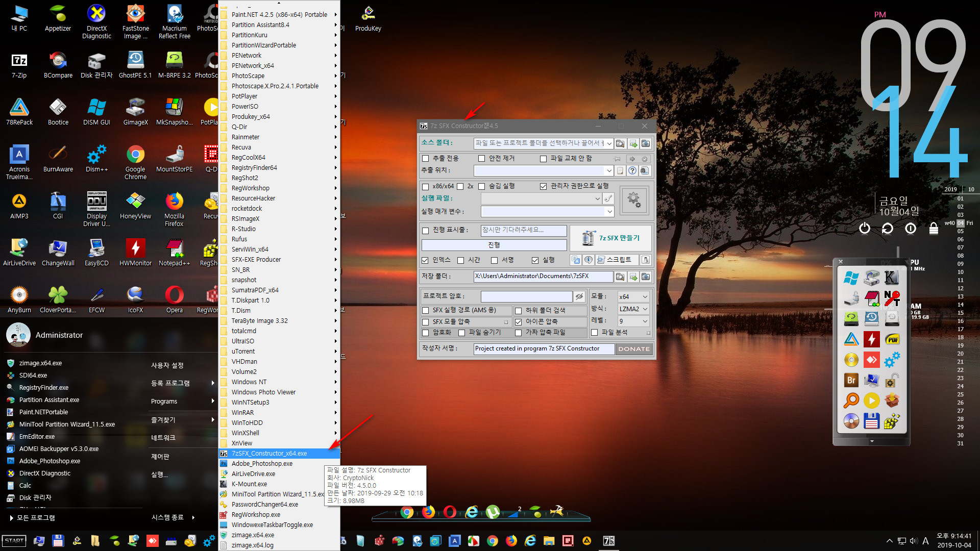
Task: Click the 진행 progress bar
Action: (x=494, y=245)
